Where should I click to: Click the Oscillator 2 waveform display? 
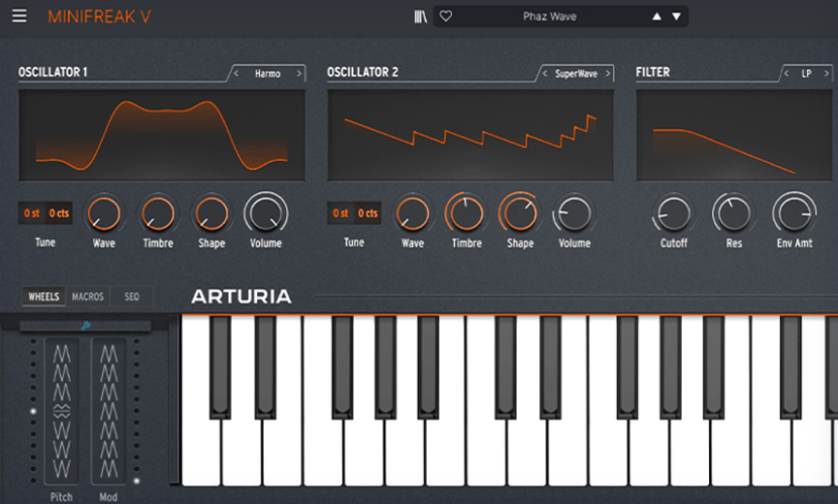tap(470, 135)
